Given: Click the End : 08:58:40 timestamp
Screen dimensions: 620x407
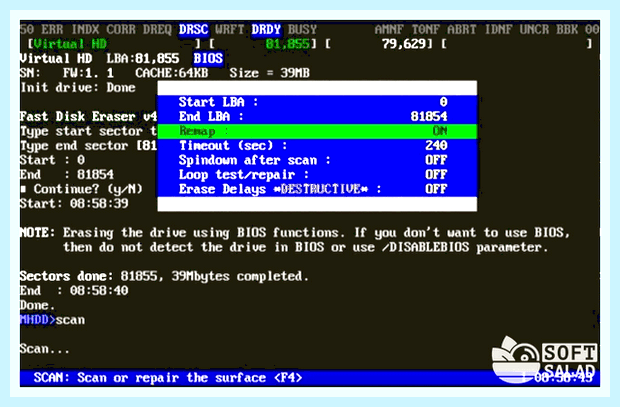Looking at the screenshot, I should point(74,291).
